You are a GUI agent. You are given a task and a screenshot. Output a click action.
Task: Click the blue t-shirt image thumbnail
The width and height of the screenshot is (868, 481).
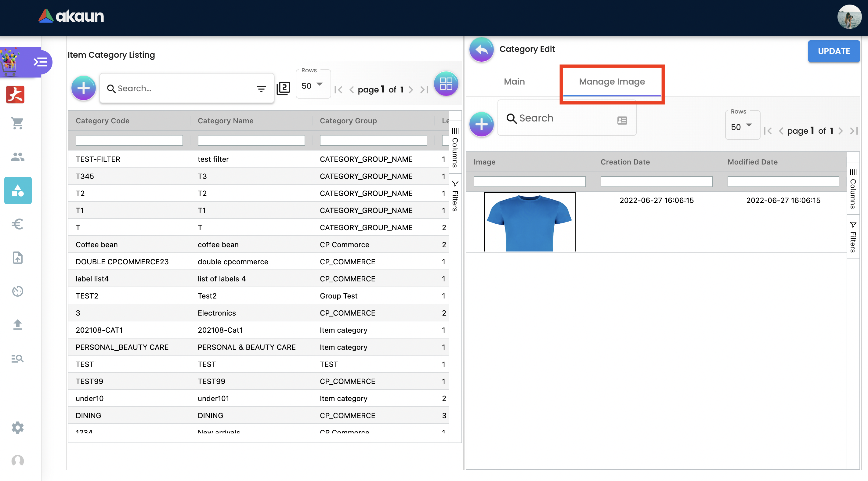529,222
